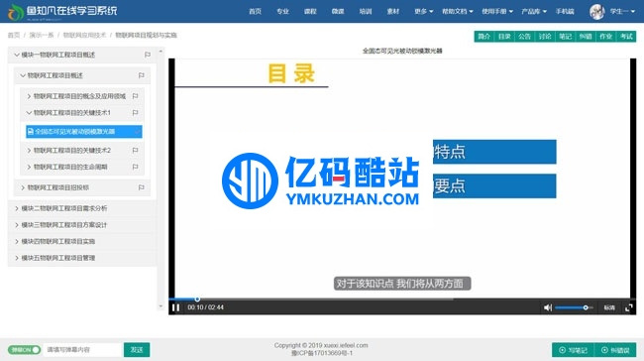Switch to the 纠错 tab
Screen dimensions: 644x361
(x=586, y=37)
